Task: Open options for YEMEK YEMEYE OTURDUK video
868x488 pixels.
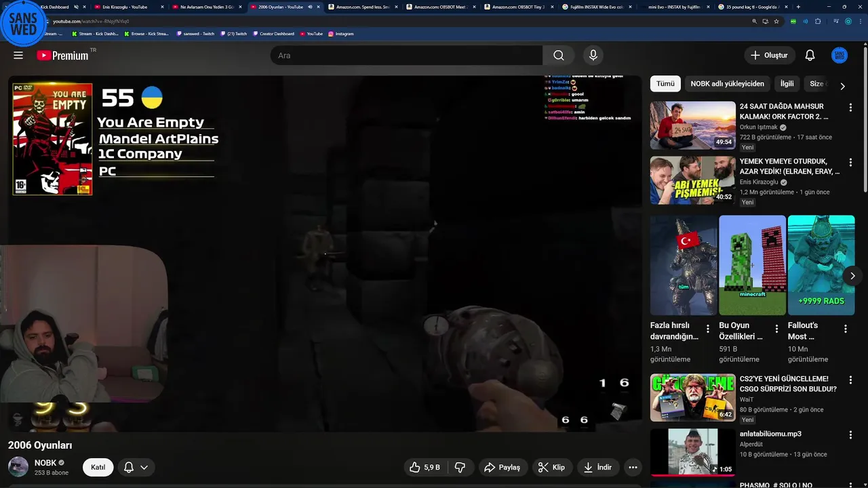Action: (850, 163)
